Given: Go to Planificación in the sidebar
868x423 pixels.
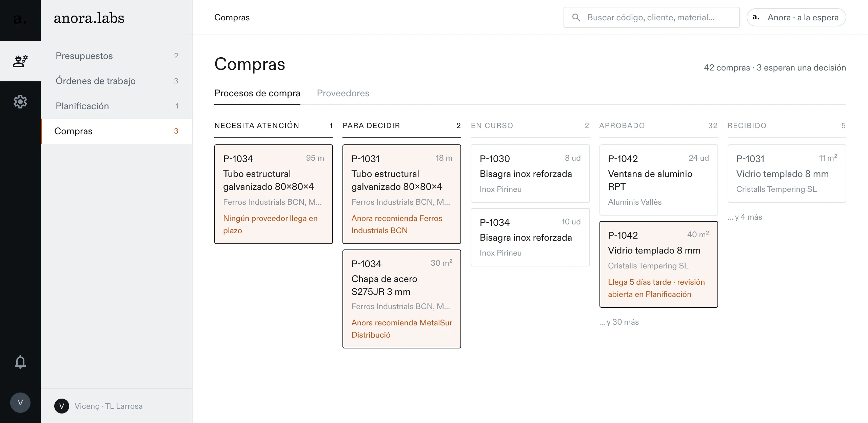Looking at the screenshot, I should point(117,106).
